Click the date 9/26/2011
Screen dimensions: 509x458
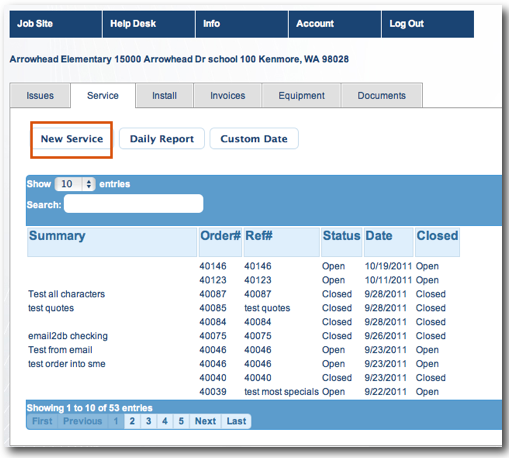(x=386, y=336)
